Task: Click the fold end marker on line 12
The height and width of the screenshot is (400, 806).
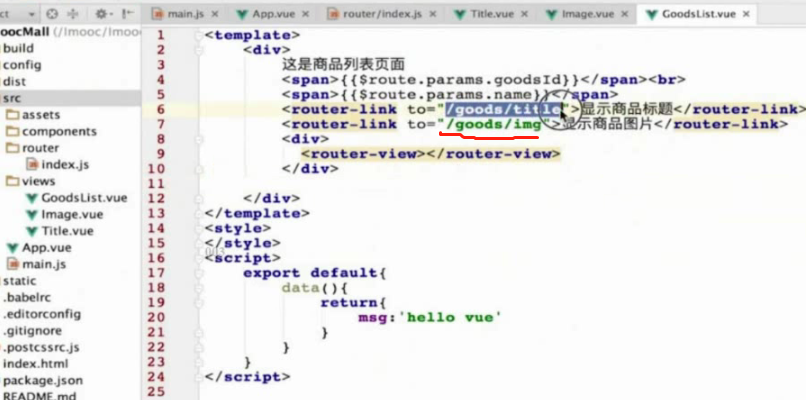Action: [198, 198]
